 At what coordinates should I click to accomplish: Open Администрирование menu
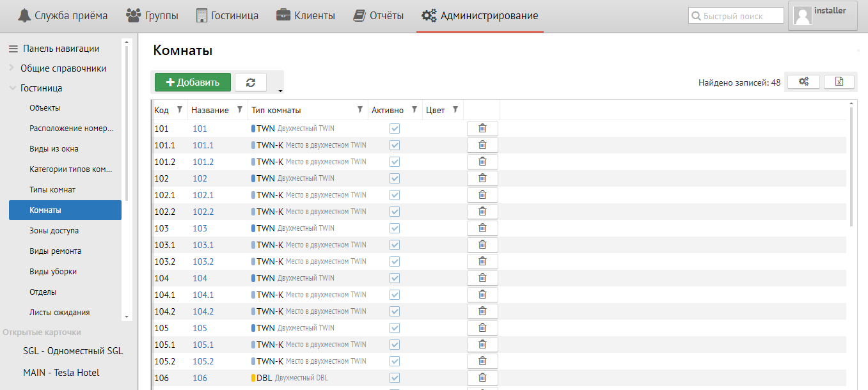click(x=480, y=15)
